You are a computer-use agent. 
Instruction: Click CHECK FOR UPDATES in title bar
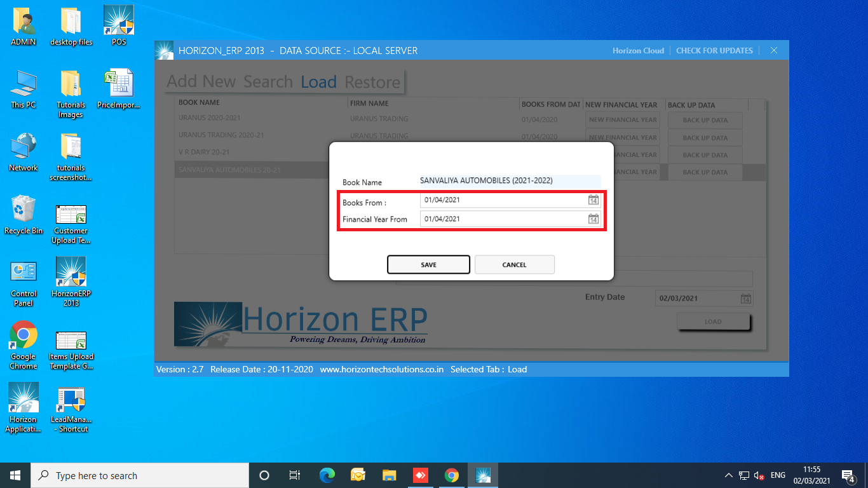714,51
